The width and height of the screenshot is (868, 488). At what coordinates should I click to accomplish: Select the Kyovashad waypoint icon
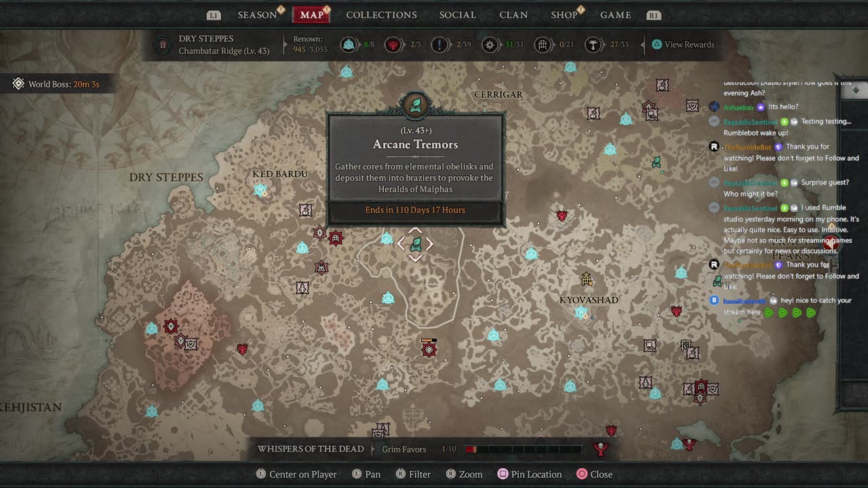[581, 312]
